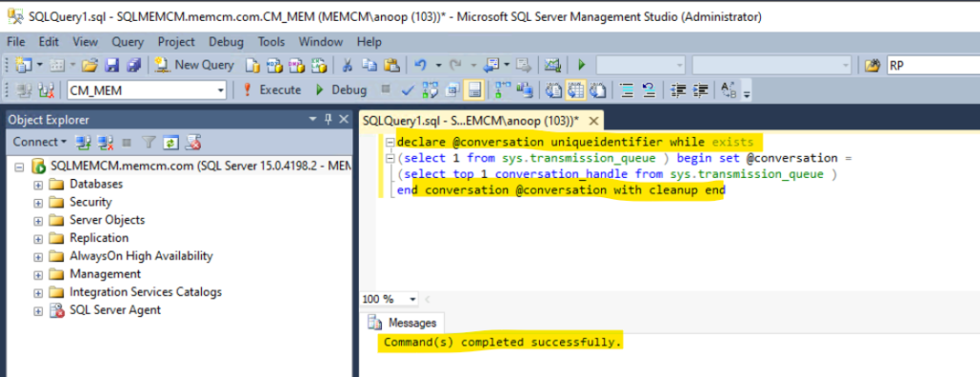Click the Increase Indent icon

click(701, 90)
